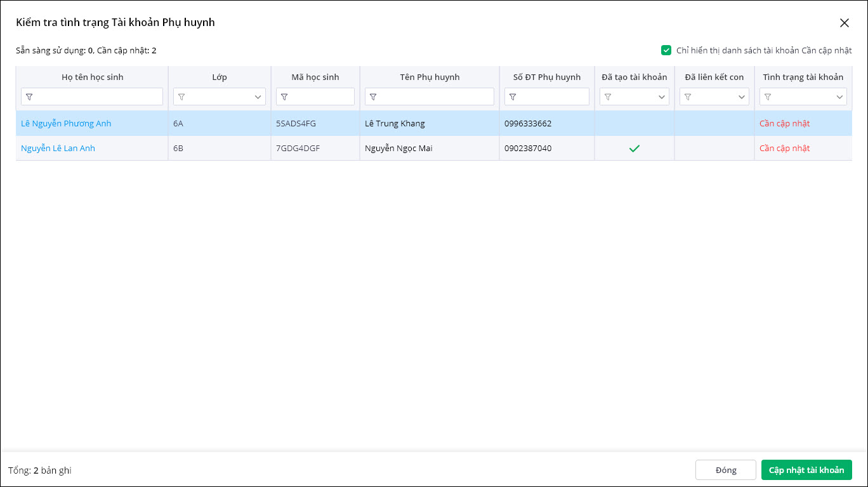The height and width of the screenshot is (487, 868).
Task: Click filter icon in Tình trạng tài khoản column
Action: coord(768,97)
